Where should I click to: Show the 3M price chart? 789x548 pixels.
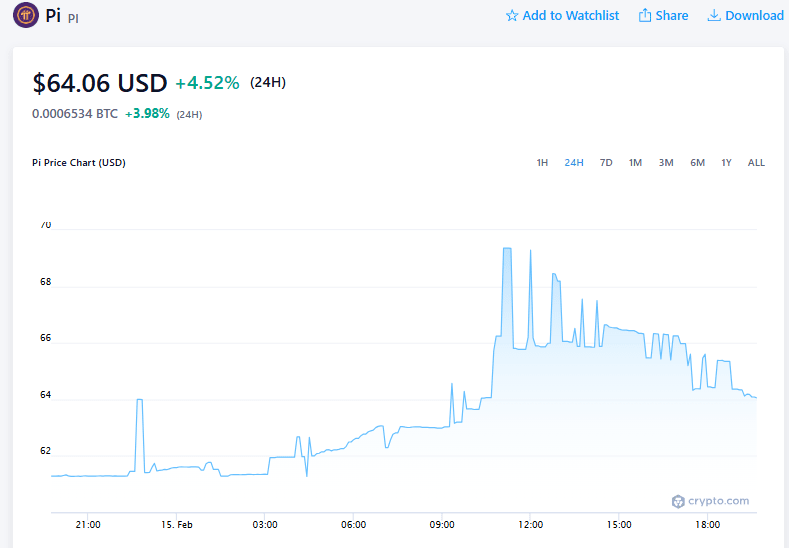[666, 163]
